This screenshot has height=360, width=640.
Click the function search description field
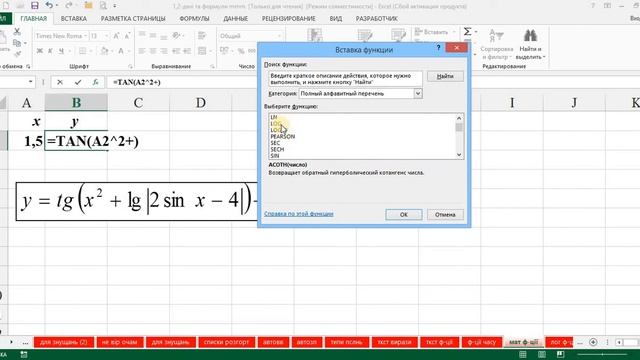(345, 79)
